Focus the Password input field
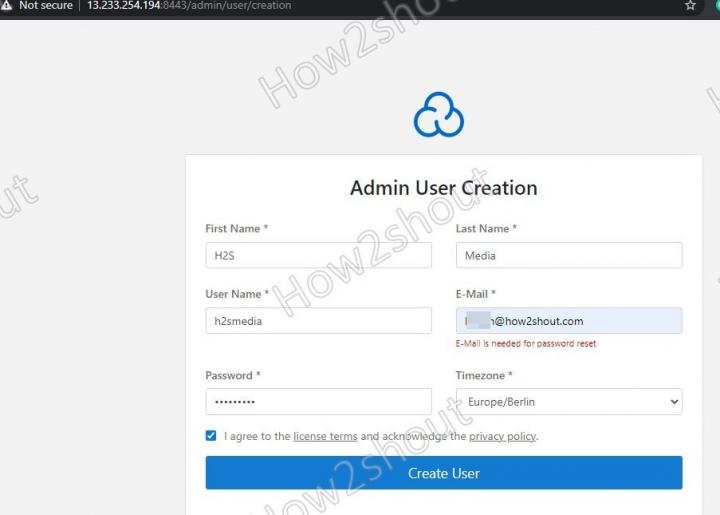The image size is (720, 515). (318, 402)
